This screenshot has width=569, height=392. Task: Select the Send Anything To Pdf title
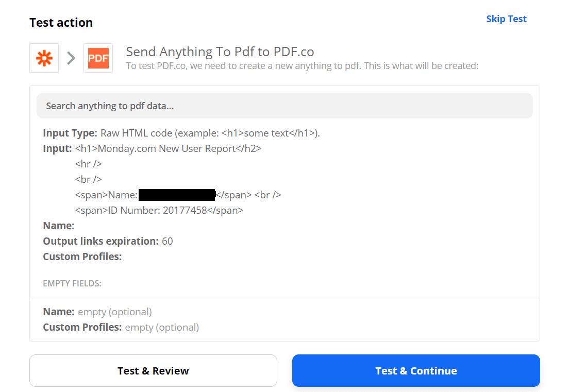[220, 51]
